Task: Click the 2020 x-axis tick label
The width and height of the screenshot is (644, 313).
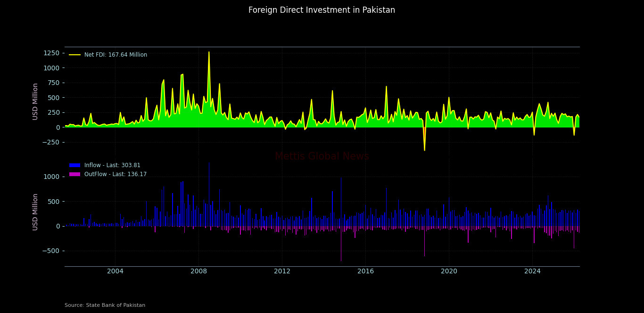Action: (449, 271)
